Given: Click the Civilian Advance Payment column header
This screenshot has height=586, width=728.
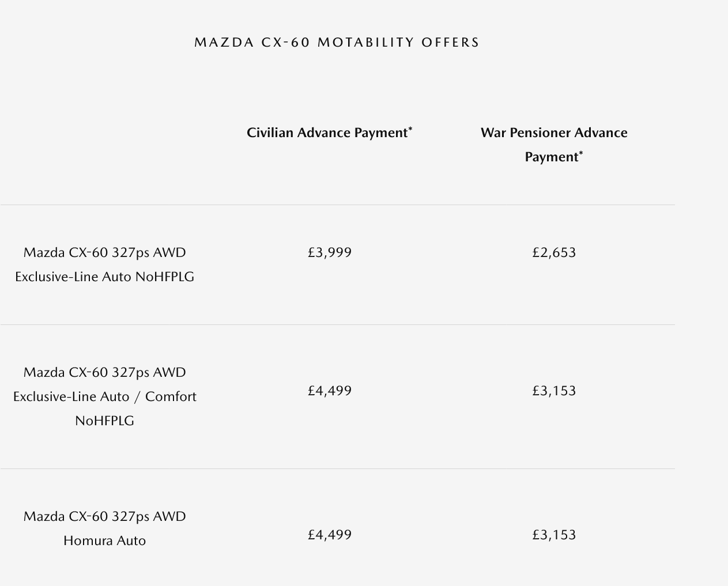Looking at the screenshot, I should pos(327,133).
